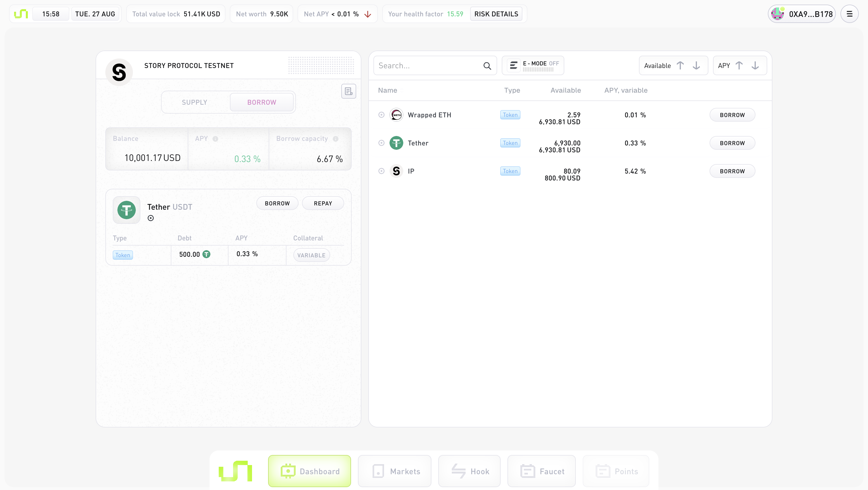868x490 pixels.
Task: Click the Net APY red down arrow
Action: pyautogui.click(x=368, y=14)
